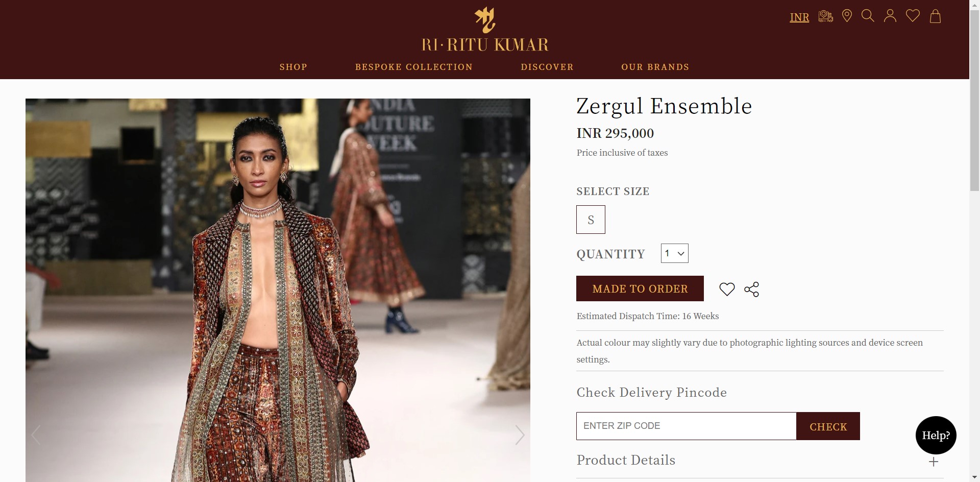The image size is (980, 482).
Task: Open the quantity dropdown
Action: tap(674, 253)
